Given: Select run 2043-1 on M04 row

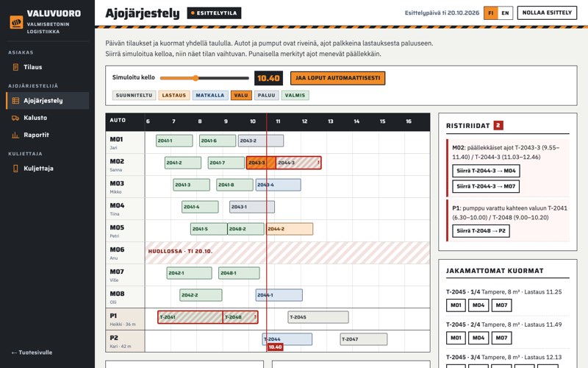Looking at the screenshot, I should click(x=252, y=207).
